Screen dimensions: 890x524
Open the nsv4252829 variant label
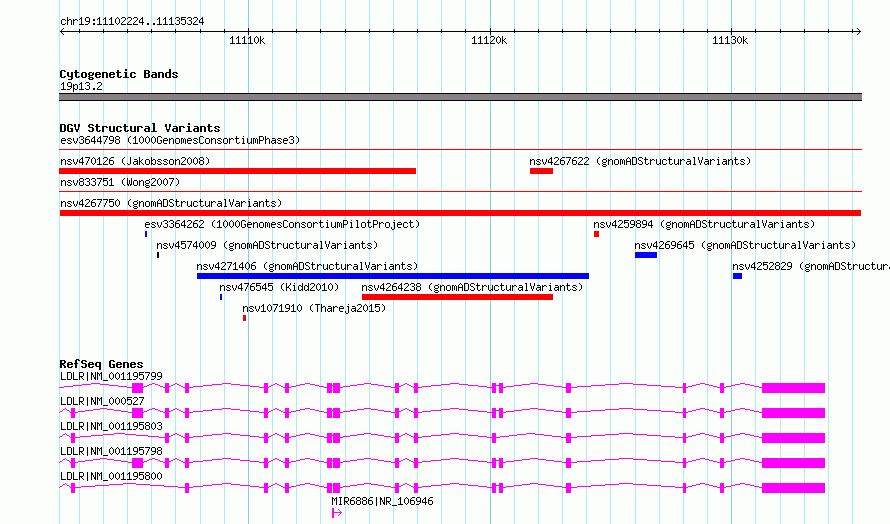coord(811,266)
